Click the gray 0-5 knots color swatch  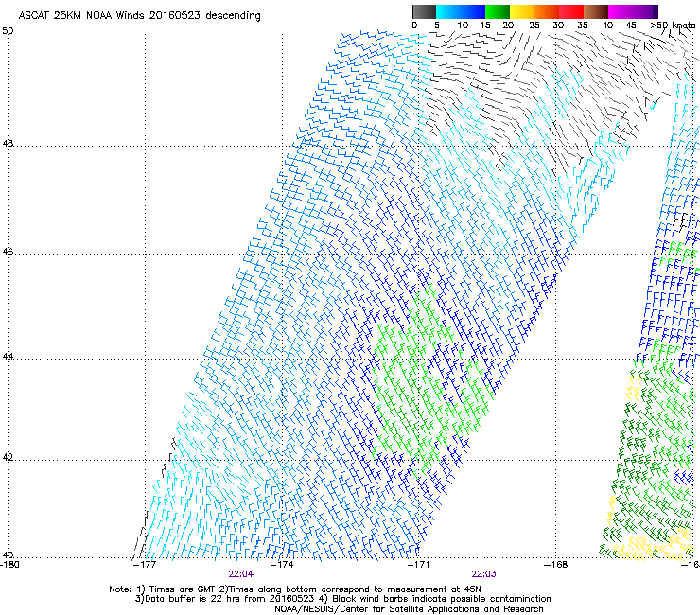point(424,11)
